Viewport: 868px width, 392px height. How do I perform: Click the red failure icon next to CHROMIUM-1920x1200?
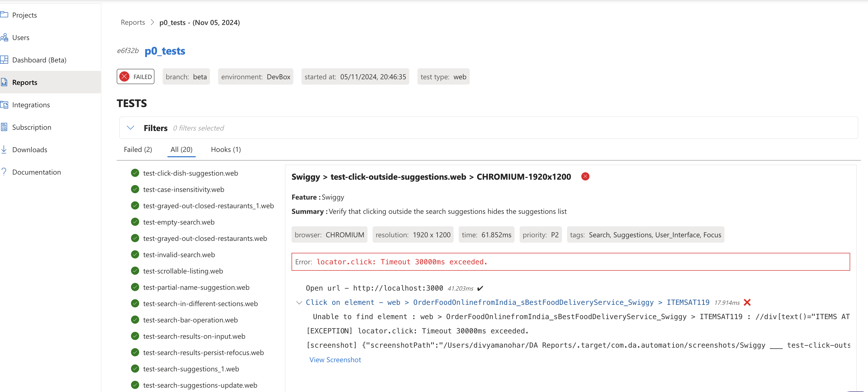pos(585,176)
